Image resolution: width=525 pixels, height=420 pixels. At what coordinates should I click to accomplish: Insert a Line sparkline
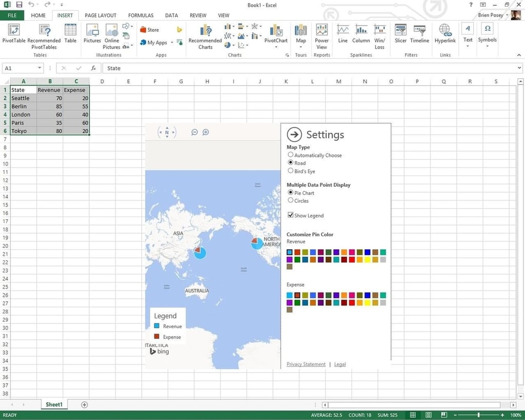(x=343, y=33)
